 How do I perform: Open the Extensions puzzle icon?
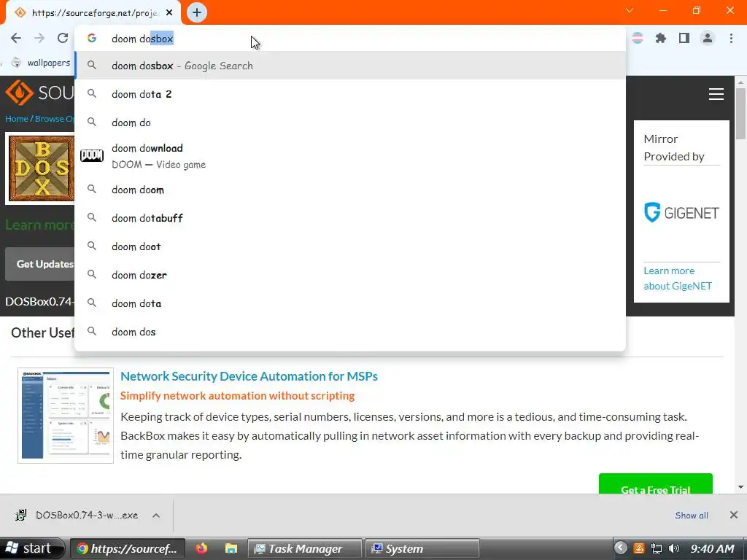660,38
